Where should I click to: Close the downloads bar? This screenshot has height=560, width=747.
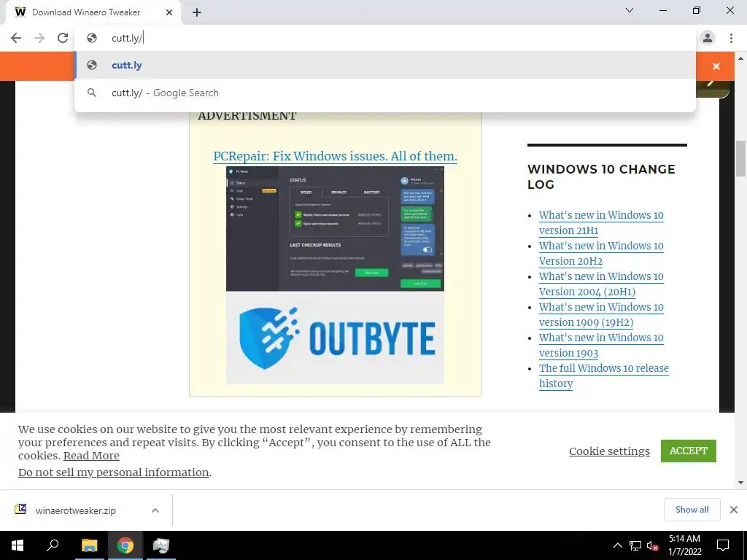(x=734, y=510)
